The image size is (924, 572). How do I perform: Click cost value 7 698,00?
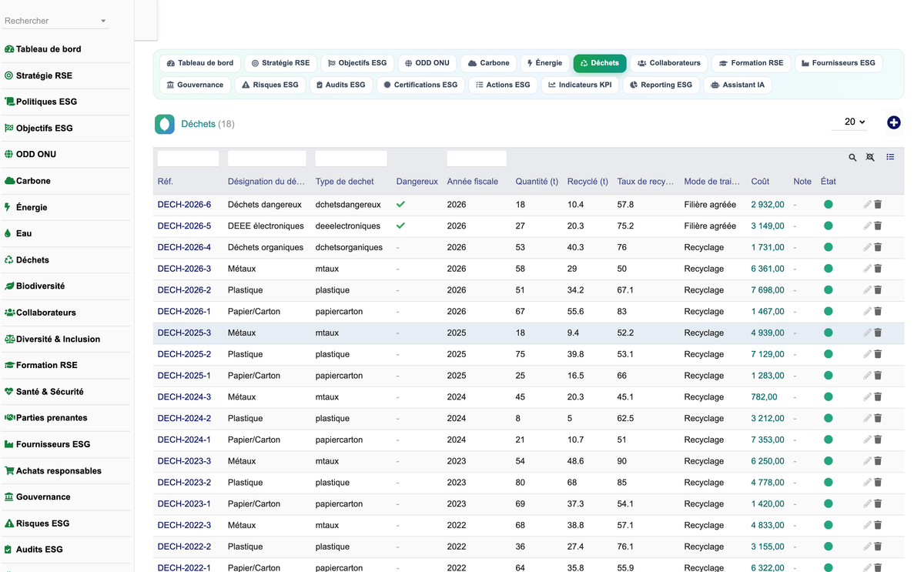coord(768,290)
